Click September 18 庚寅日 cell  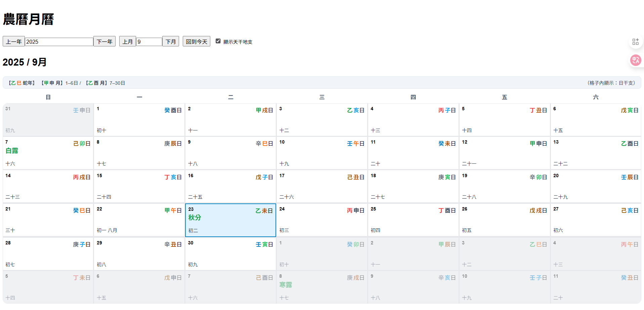[413, 186]
